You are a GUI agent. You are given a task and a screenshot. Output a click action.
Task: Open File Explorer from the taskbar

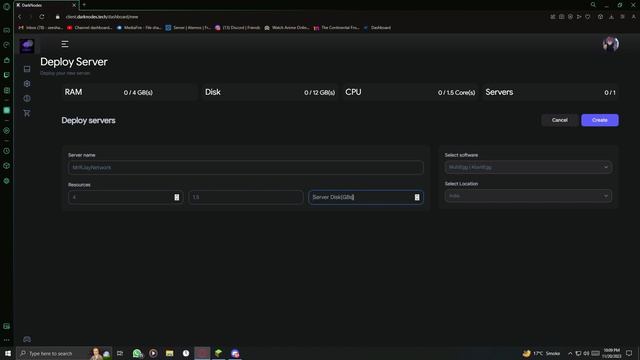click(169, 353)
